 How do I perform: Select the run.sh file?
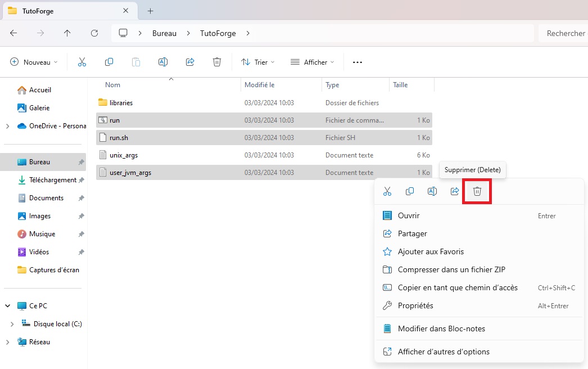[x=264, y=138]
